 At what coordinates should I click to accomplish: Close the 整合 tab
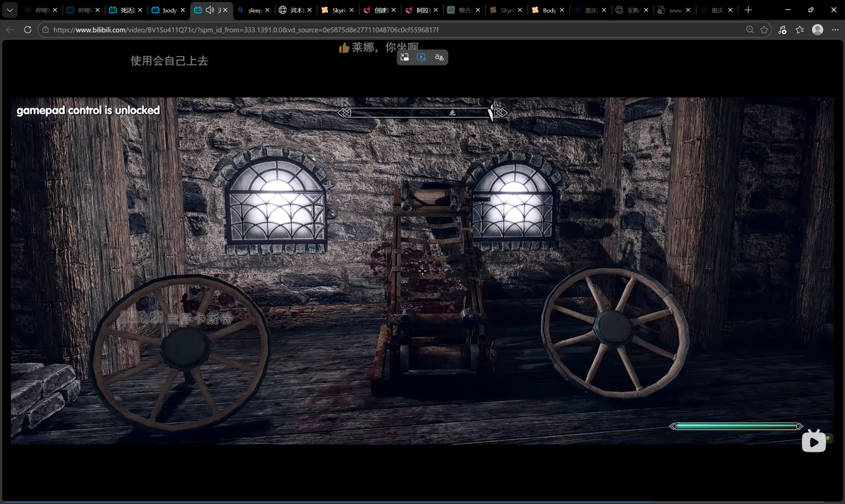point(478,10)
